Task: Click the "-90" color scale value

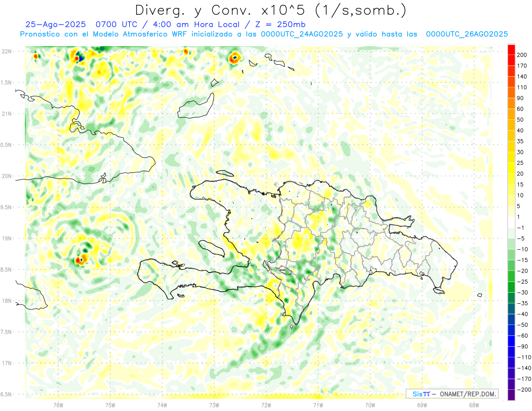Action: pyautogui.click(x=523, y=347)
